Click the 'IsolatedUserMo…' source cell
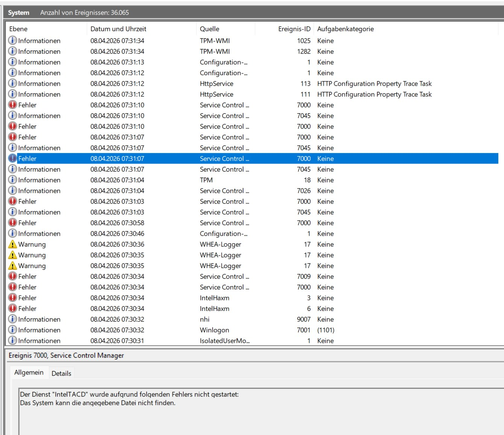This screenshot has height=435, width=504. (x=225, y=341)
